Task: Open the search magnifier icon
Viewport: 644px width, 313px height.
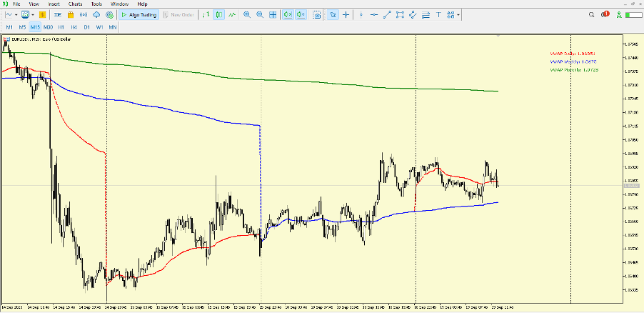Action: pos(591,14)
